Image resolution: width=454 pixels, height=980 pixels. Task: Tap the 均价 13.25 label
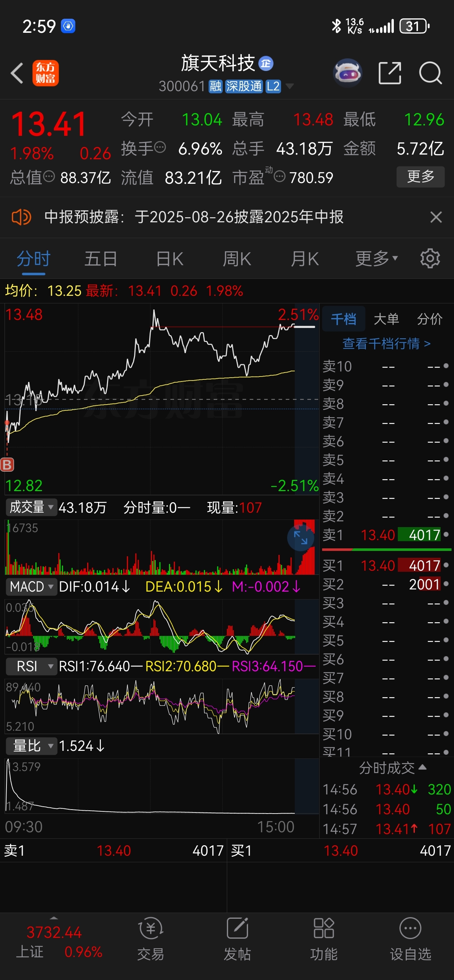tap(43, 291)
